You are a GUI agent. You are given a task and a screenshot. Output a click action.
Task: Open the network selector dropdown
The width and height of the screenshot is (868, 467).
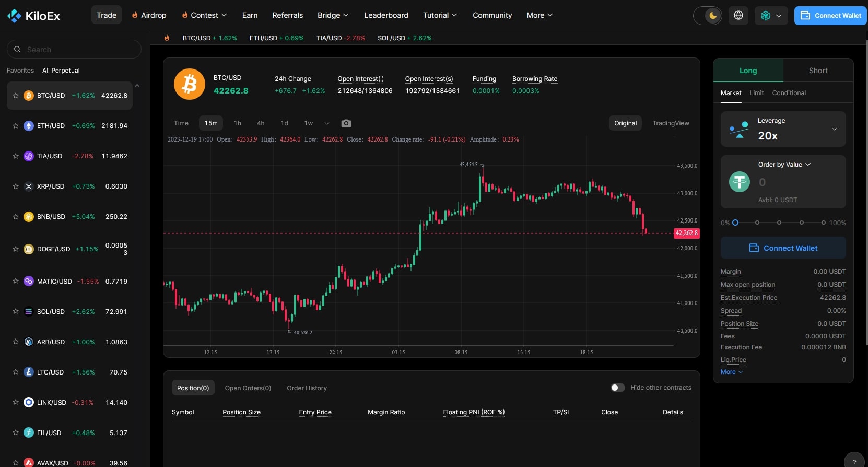point(771,16)
